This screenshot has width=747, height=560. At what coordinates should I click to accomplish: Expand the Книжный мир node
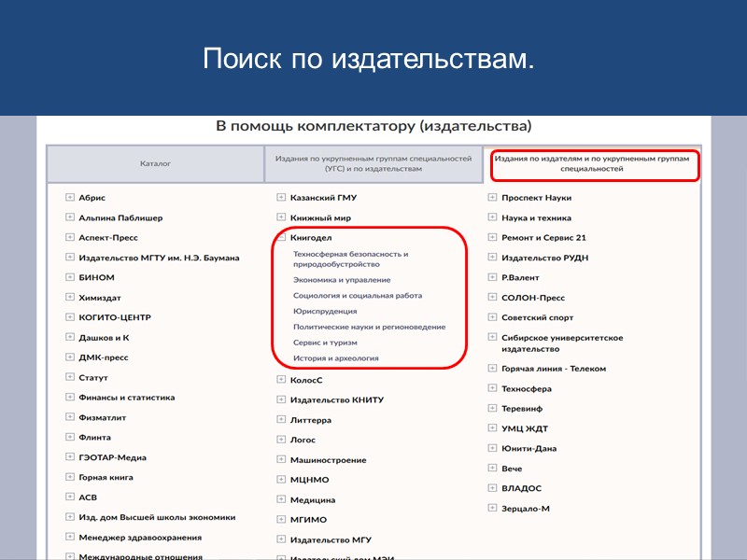281,217
